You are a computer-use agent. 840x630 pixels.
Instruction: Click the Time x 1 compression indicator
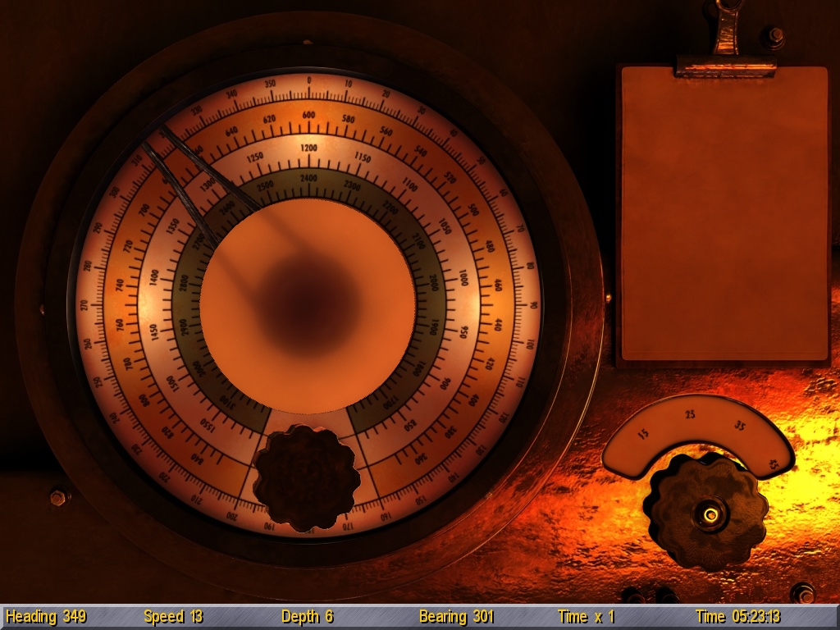[586, 617]
